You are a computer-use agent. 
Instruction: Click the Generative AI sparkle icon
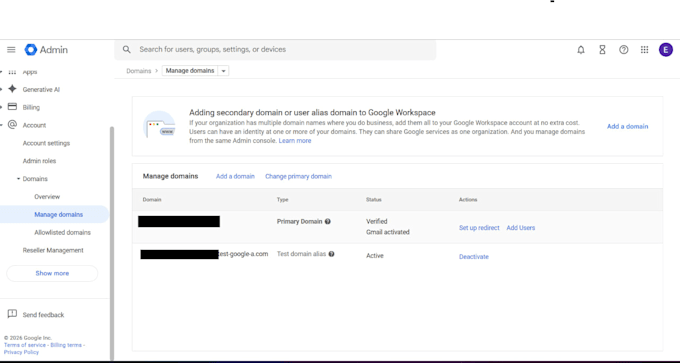coord(13,89)
